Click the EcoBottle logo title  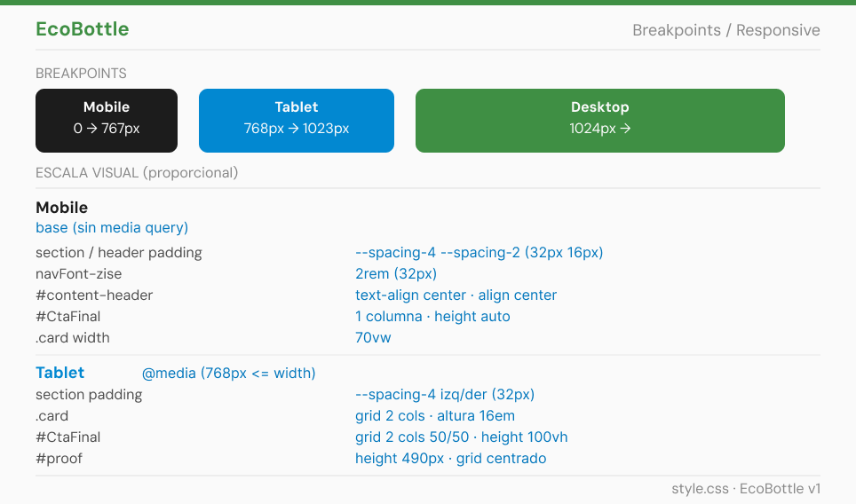coord(83,29)
